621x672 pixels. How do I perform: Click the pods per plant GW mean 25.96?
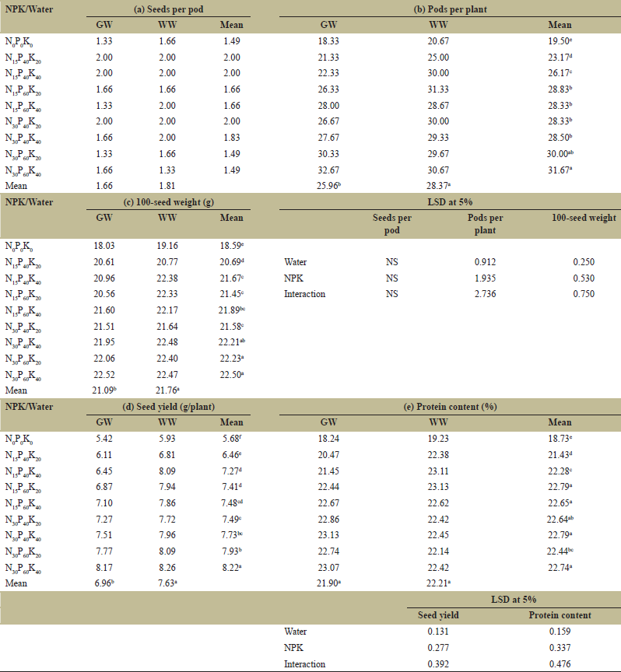pyautogui.click(x=327, y=187)
